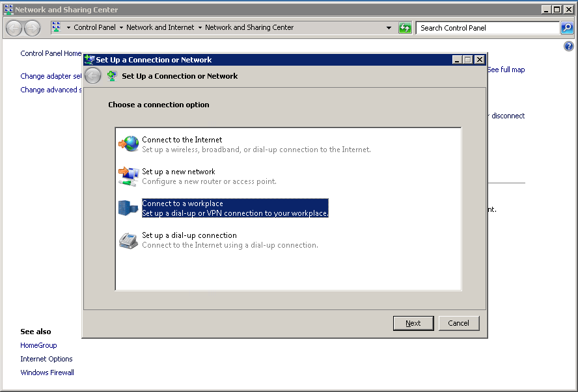This screenshot has height=392, width=578.
Task: Click the refresh icon beside address bar
Action: click(405, 28)
